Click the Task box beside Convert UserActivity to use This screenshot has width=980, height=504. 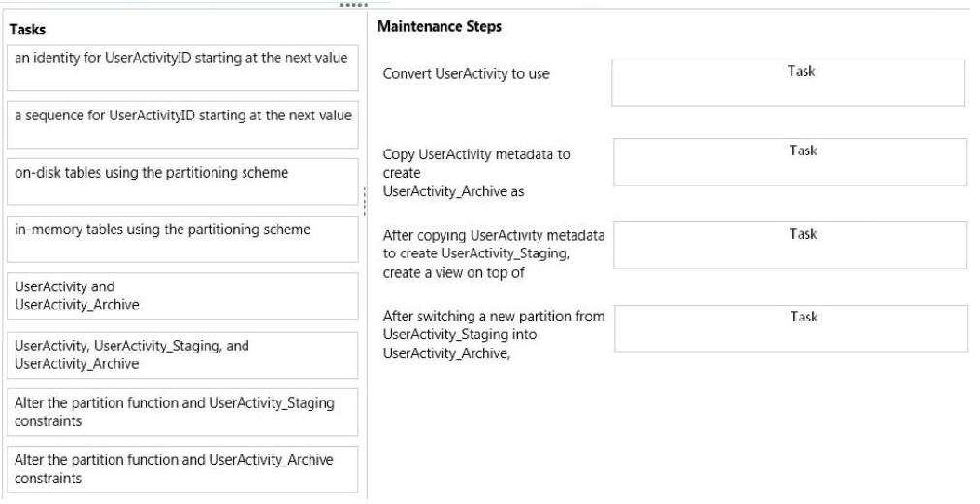click(789, 83)
